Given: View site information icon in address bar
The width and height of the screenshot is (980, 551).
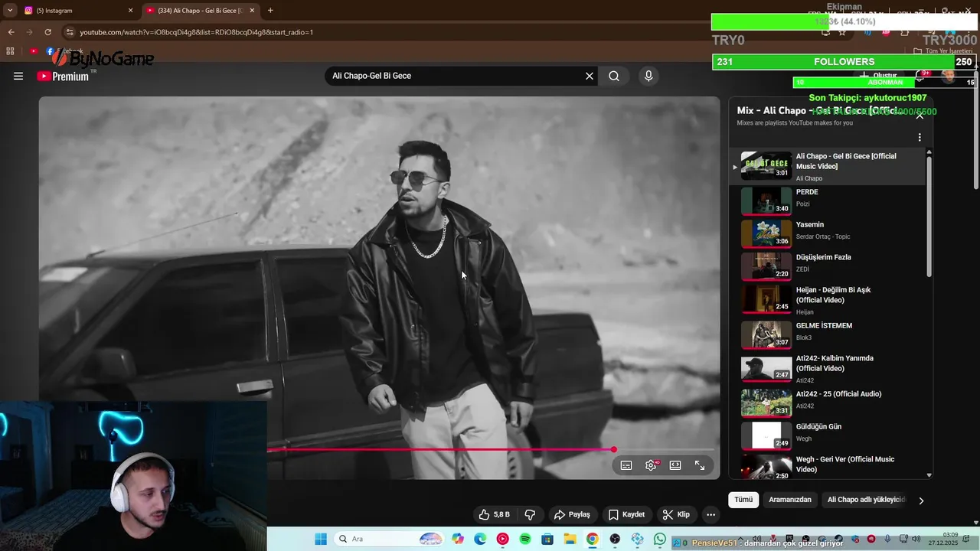Looking at the screenshot, I should (x=70, y=32).
